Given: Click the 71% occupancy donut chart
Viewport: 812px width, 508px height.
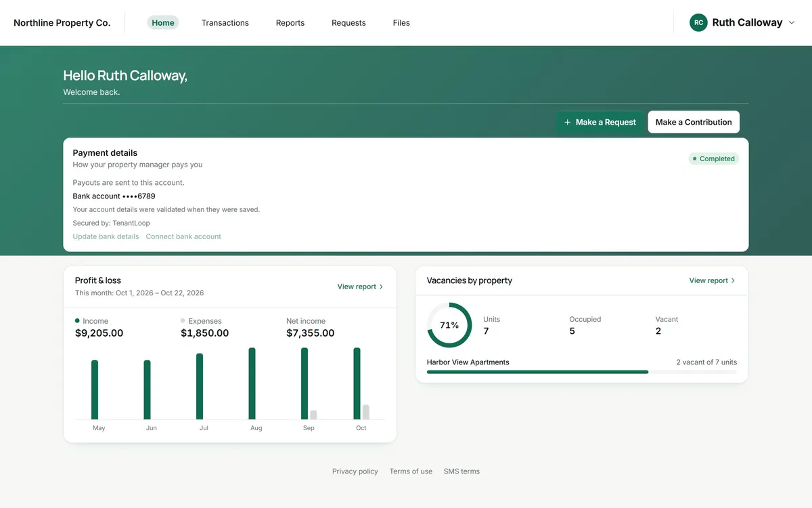Looking at the screenshot, I should tap(449, 325).
